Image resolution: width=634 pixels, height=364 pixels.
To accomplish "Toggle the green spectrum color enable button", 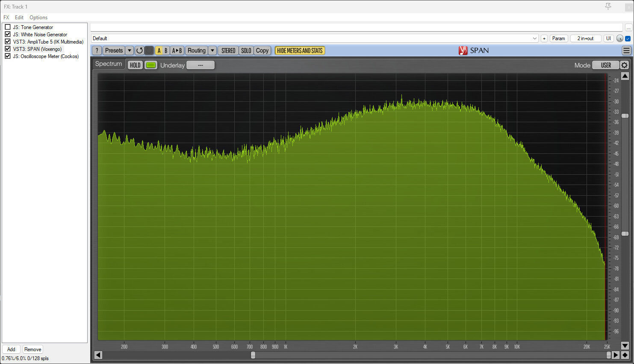I will tap(151, 65).
